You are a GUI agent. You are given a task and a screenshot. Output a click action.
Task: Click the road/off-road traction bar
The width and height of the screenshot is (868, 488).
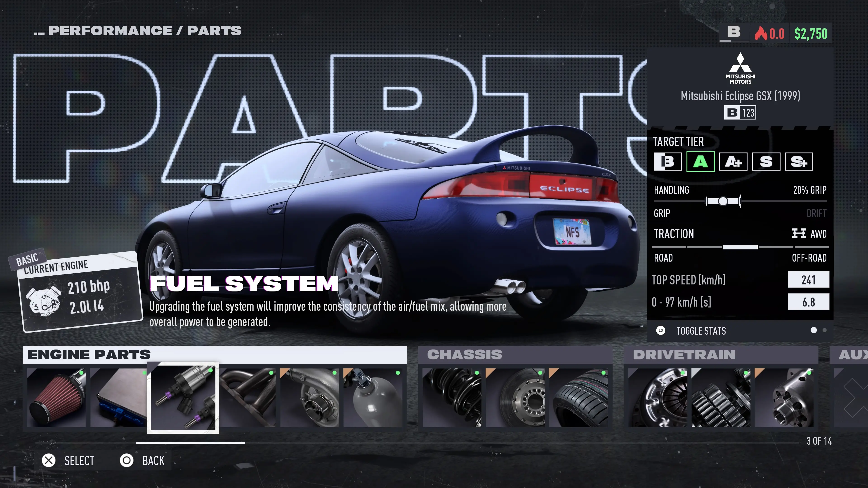click(x=740, y=247)
